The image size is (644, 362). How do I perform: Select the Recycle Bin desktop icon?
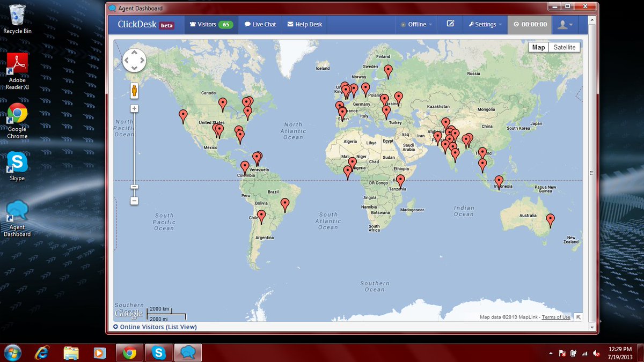[17, 19]
